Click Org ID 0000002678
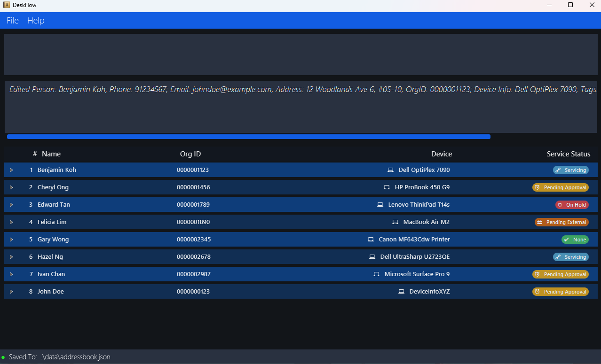Screen dimensions: 601x364 pyautogui.click(x=194, y=257)
